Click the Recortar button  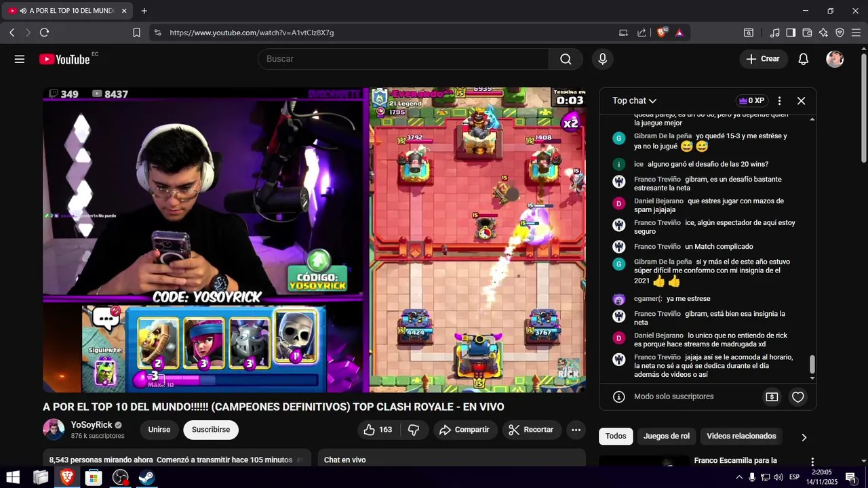532,430
